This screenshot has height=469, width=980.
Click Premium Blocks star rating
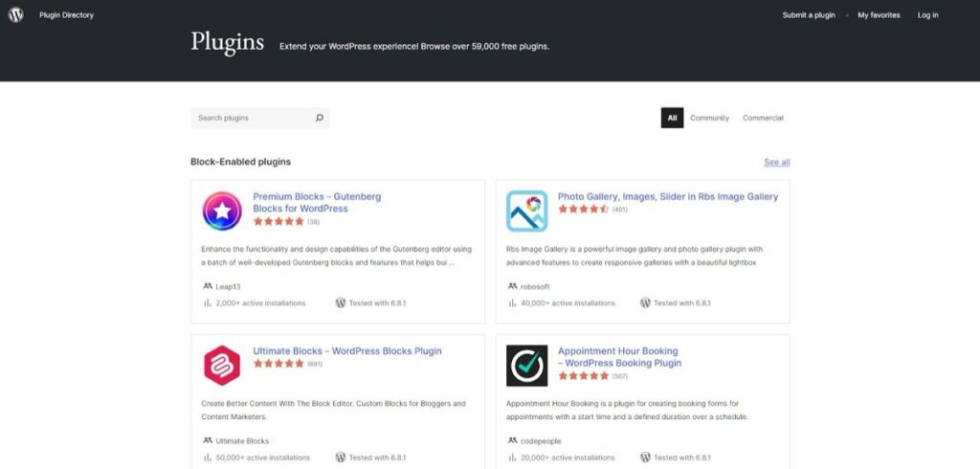click(278, 221)
